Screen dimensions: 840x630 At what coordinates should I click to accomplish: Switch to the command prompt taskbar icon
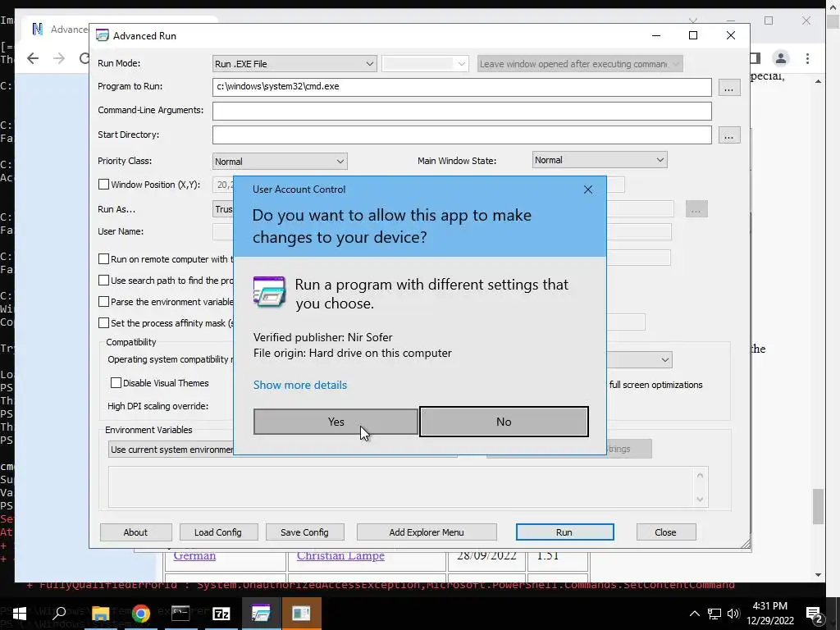180,614
